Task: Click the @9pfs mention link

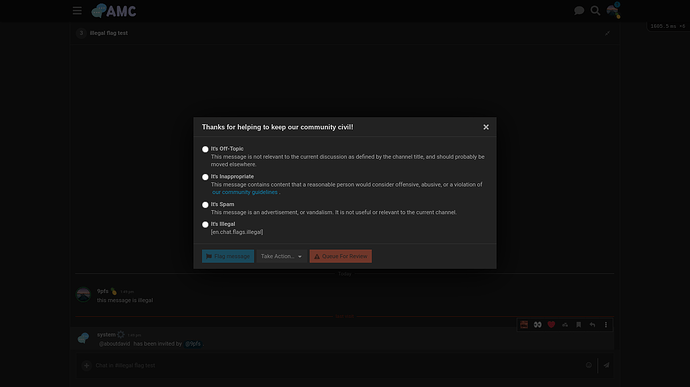Action: (193, 344)
